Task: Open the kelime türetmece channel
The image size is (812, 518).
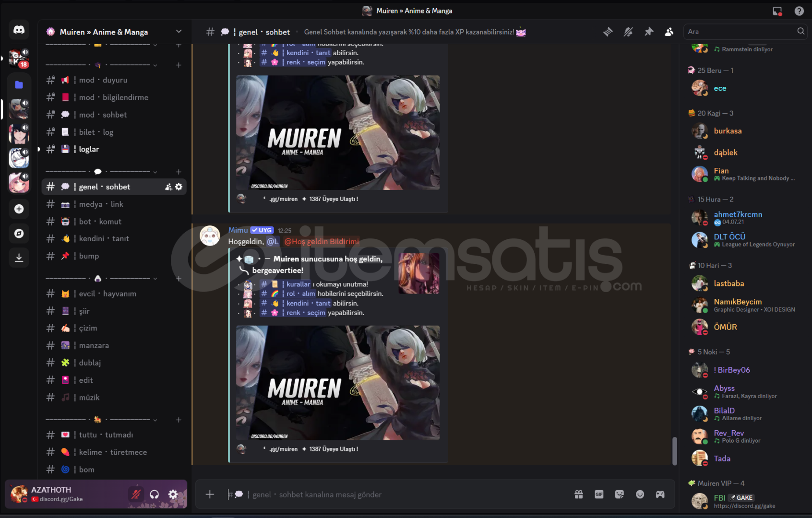Action: pos(114,452)
